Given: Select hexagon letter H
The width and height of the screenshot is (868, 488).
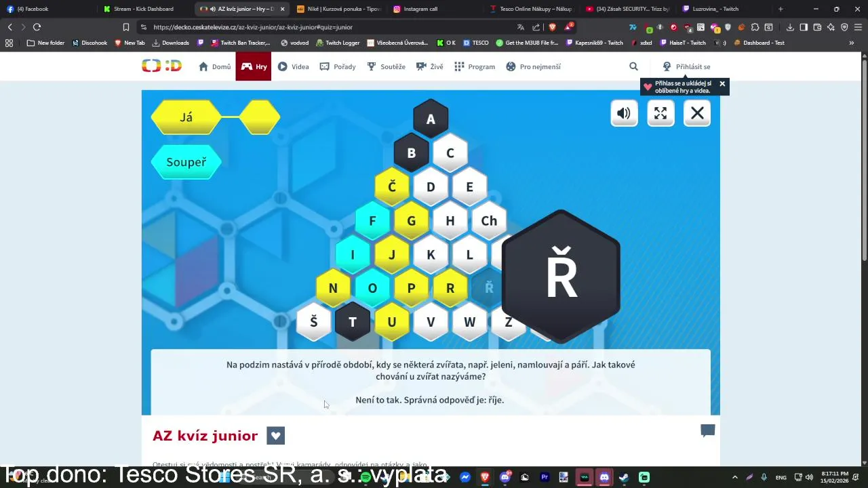Looking at the screenshot, I should tap(450, 221).
